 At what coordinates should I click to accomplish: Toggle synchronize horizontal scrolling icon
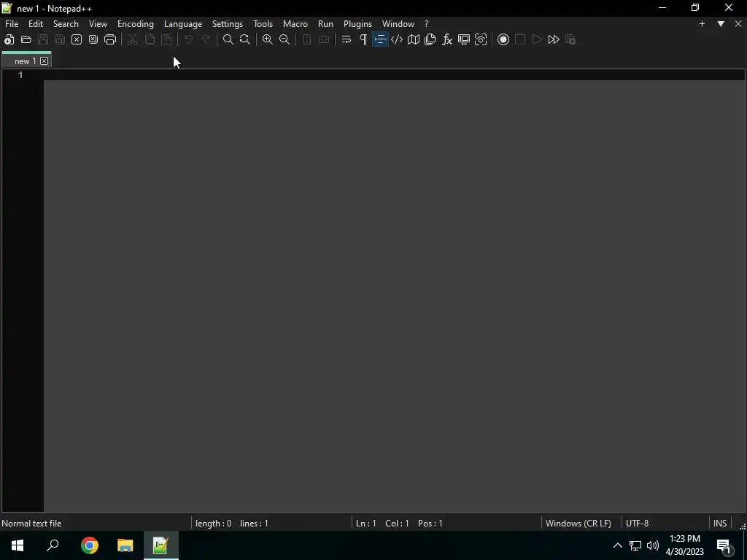[324, 39]
